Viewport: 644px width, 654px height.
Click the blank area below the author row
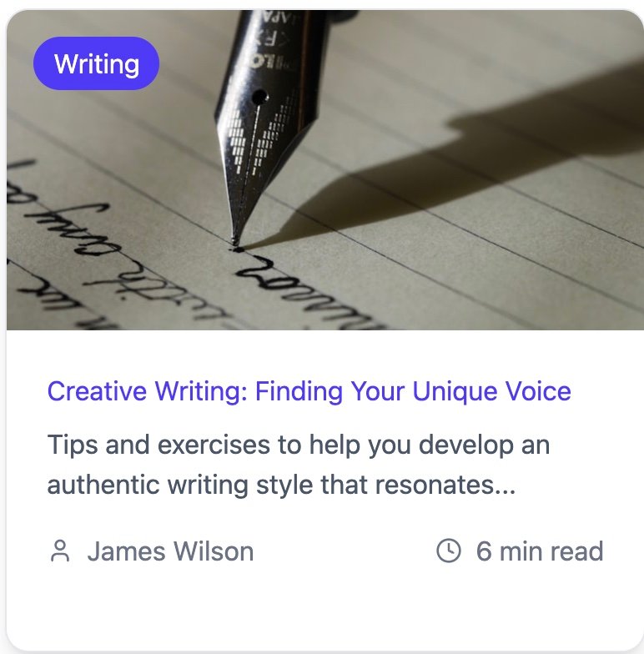coord(325,605)
